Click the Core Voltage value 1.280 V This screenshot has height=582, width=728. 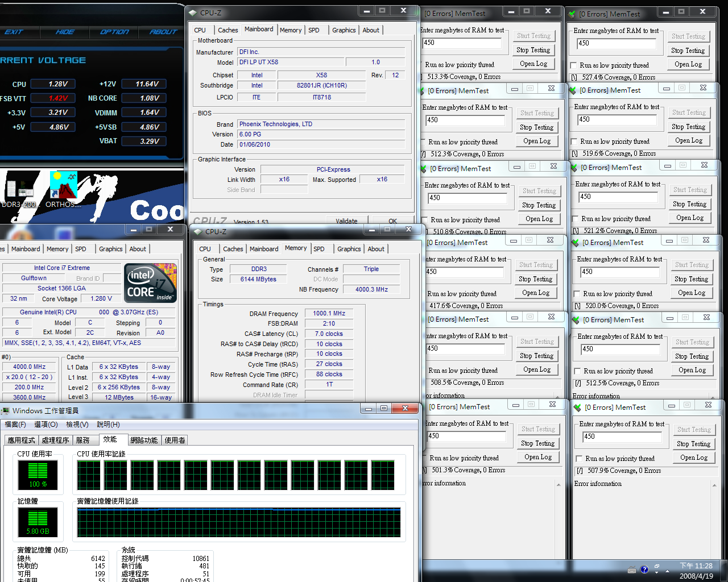[101, 298]
